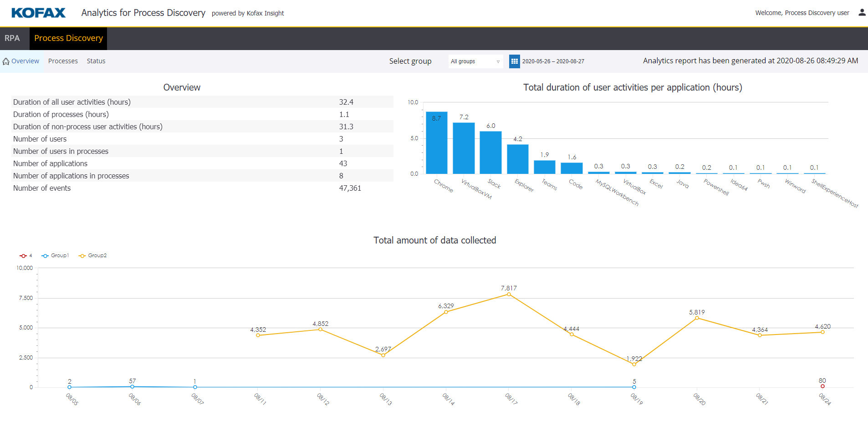868x421 pixels.
Task: Click the 2020-05-26 – 2020-08-27 date range text
Action: coord(553,61)
